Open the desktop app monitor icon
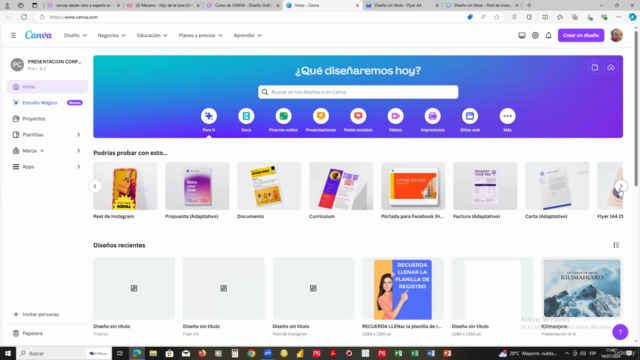This screenshot has width=640, height=360. coord(522,36)
